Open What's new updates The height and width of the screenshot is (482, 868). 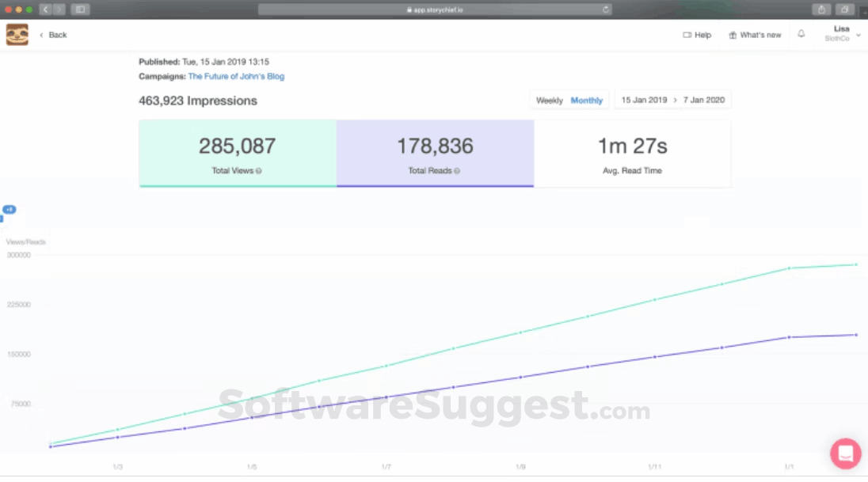coord(755,35)
